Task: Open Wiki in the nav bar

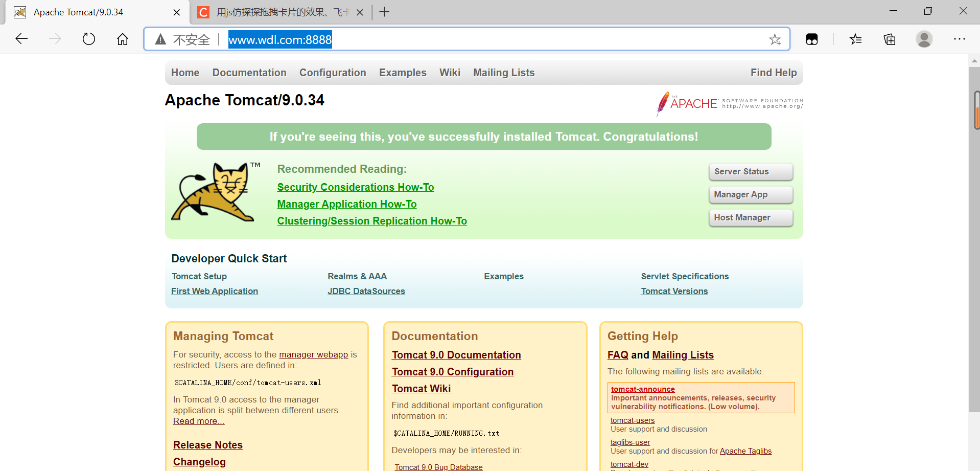Action: pyautogui.click(x=450, y=73)
